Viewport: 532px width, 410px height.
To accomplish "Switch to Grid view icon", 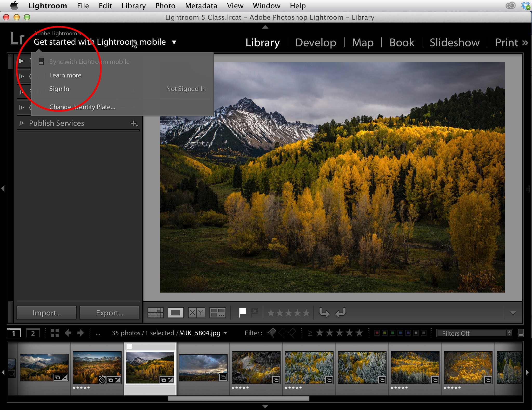I will (155, 313).
